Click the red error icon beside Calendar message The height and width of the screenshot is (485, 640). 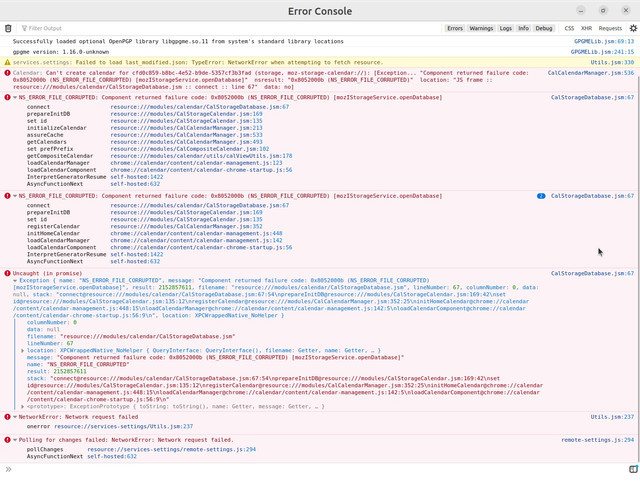coord(7,73)
